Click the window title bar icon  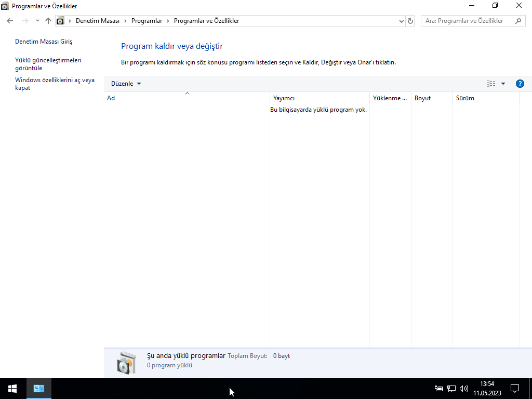[5, 6]
